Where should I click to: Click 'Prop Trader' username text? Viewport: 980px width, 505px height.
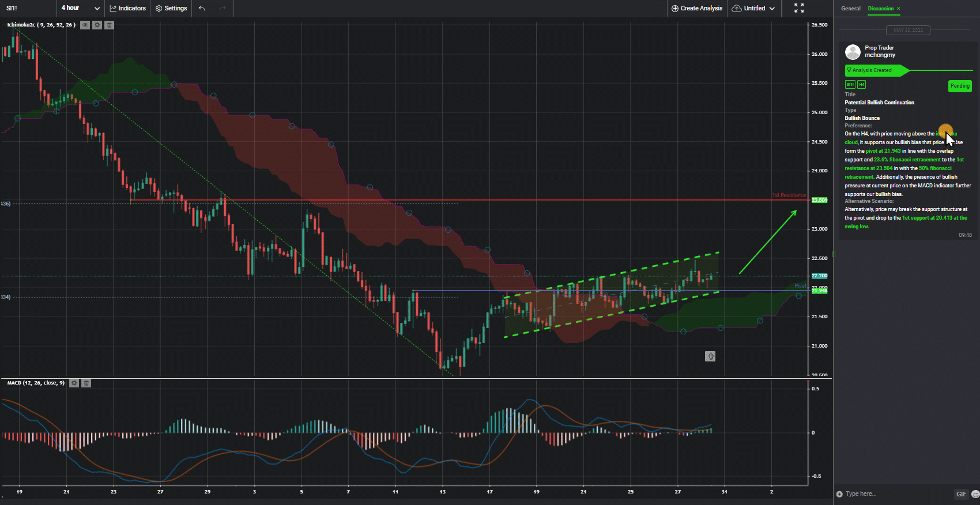[x=879, y=48]
